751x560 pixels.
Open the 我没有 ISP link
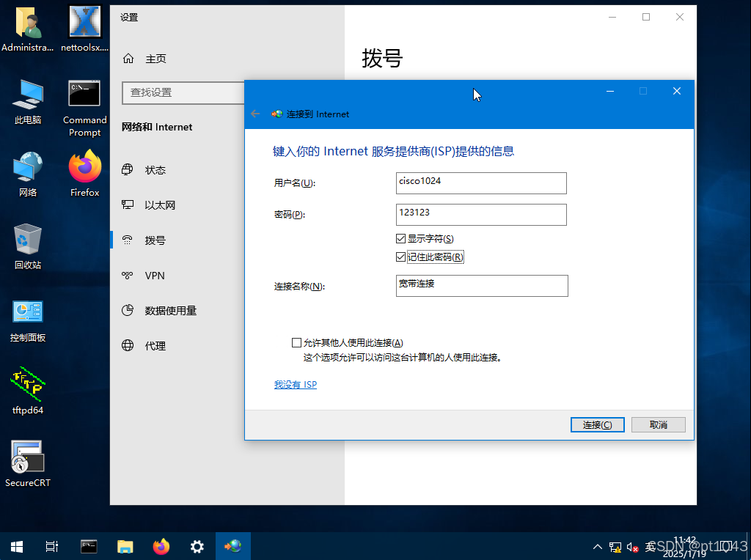pos(296,384)
